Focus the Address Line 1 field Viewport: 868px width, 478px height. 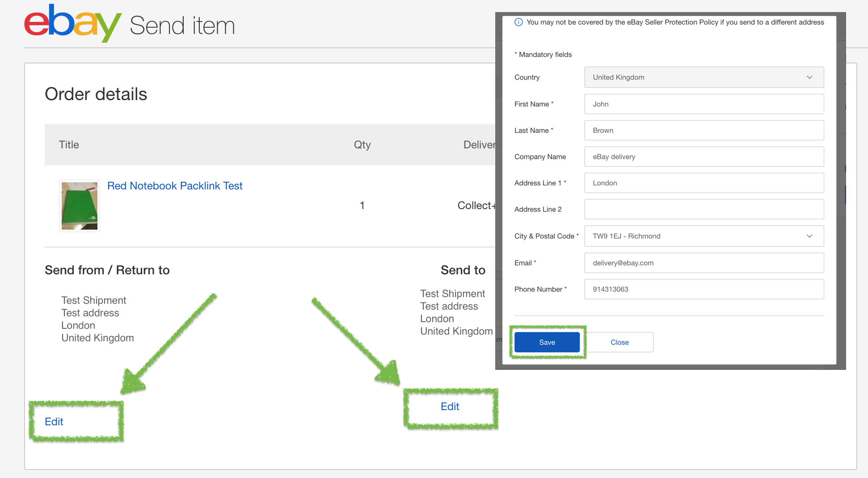pos(704,183)
